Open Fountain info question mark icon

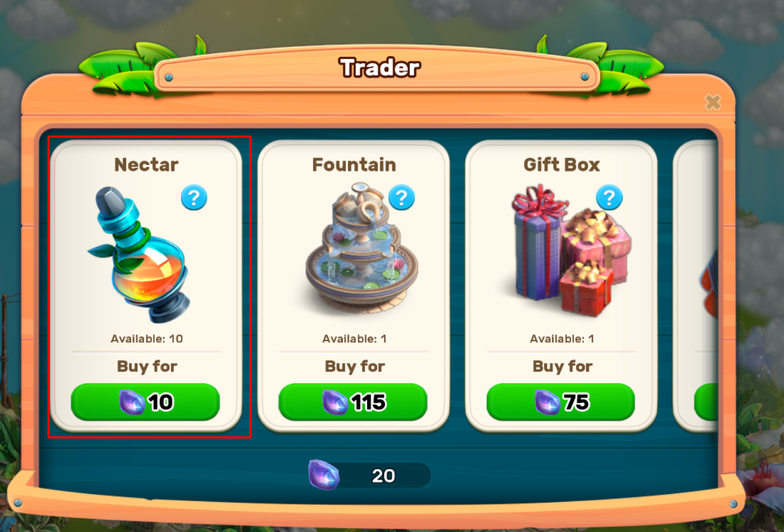pyautogui.click(x=401, y=198)
